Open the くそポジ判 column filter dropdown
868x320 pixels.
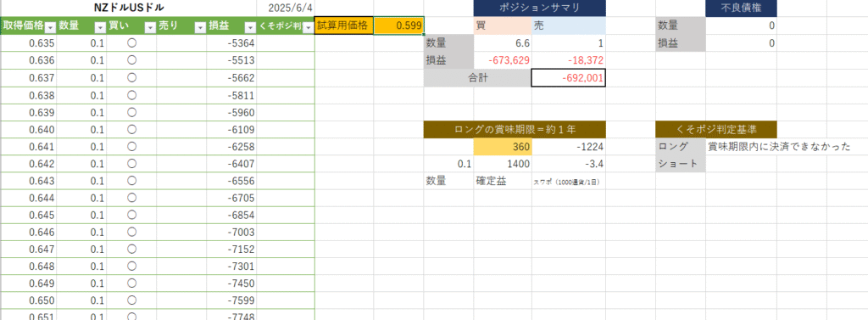309,26
